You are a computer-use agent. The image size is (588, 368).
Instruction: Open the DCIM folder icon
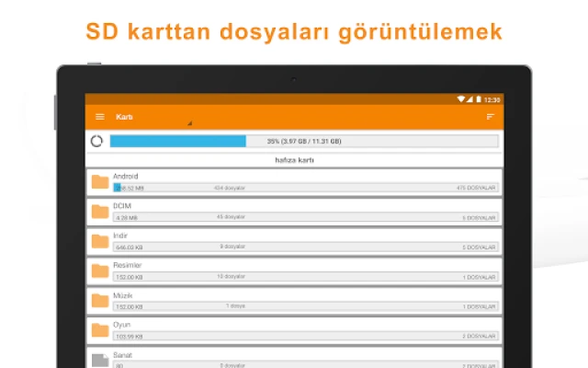pos(100,212)
